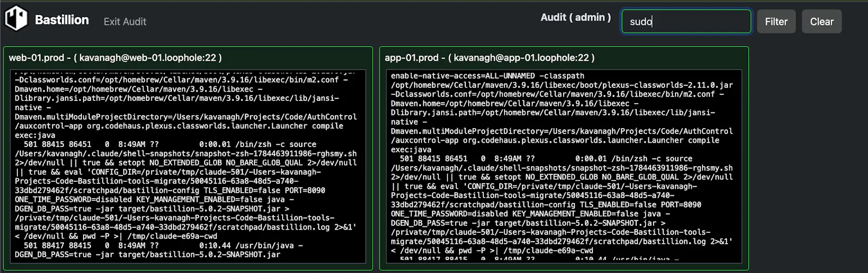The width and height of the screenshot is (868, 273).
Task: Focus the audit search field containing sudo
Action: 686,22
